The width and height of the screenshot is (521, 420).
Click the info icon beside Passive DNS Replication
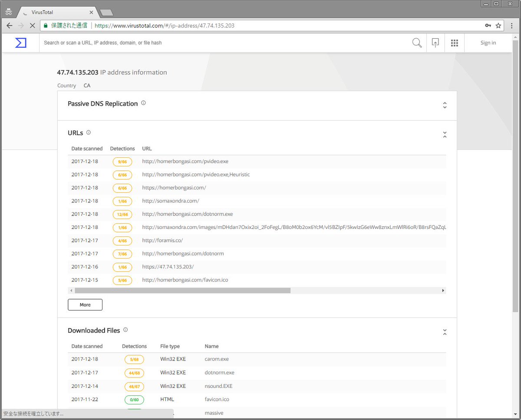coord(143,103)
